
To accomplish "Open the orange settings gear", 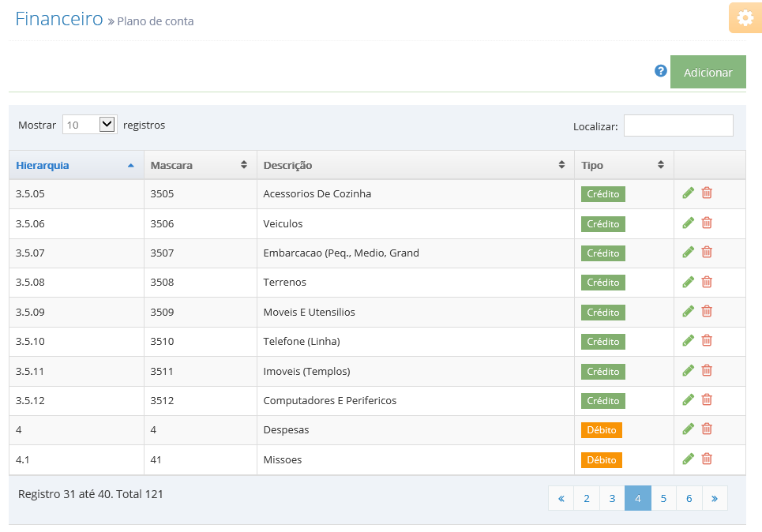I will (x=745, y=18).
